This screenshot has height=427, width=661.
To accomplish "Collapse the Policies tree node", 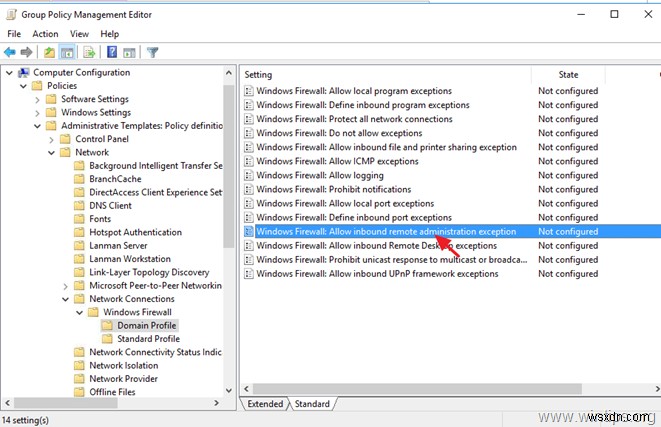I will tap(23, 86).
